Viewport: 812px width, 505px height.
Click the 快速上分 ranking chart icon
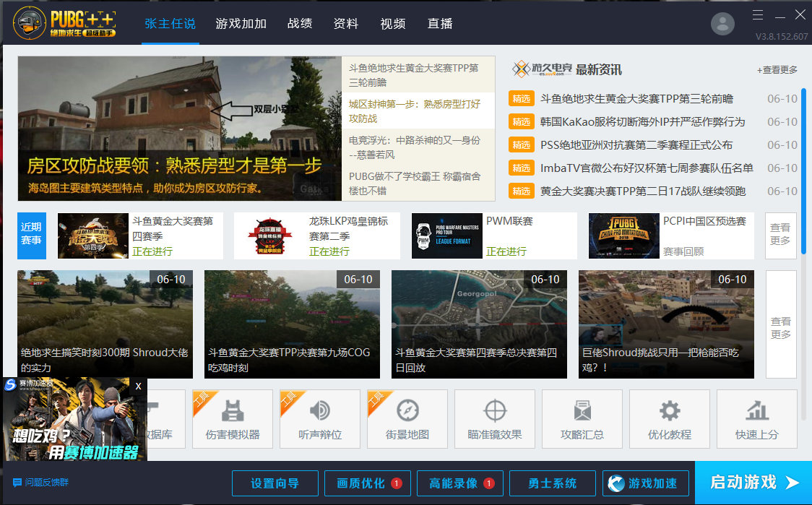pos(756,419)
